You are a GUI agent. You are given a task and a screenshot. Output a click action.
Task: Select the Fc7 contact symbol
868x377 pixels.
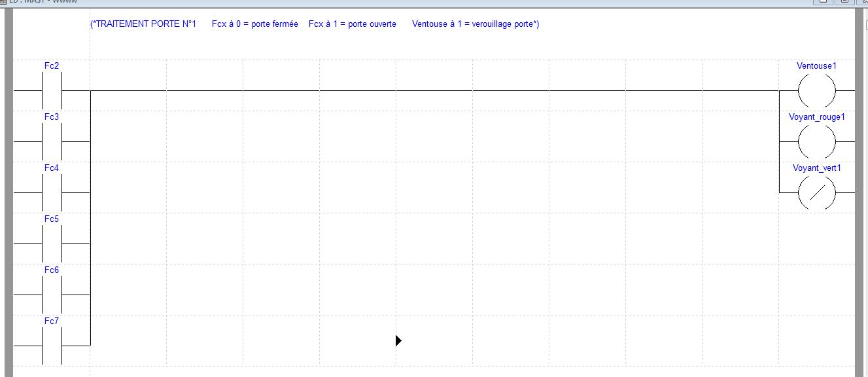click(52, 346)
